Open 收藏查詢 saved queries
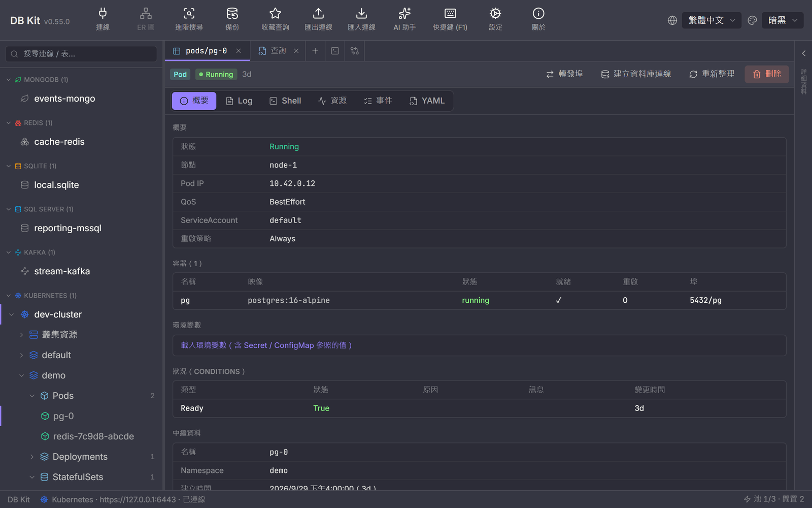 [x=275, y=19]
